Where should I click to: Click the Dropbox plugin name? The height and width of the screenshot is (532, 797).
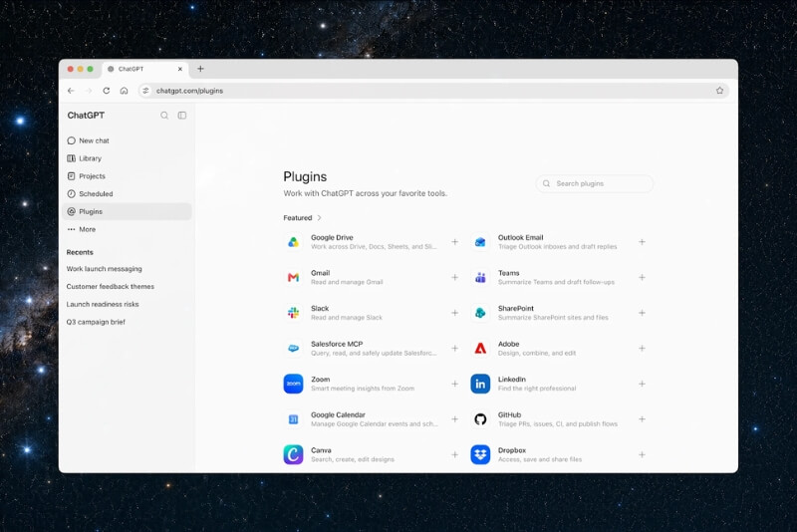click(x=512, y=450)
